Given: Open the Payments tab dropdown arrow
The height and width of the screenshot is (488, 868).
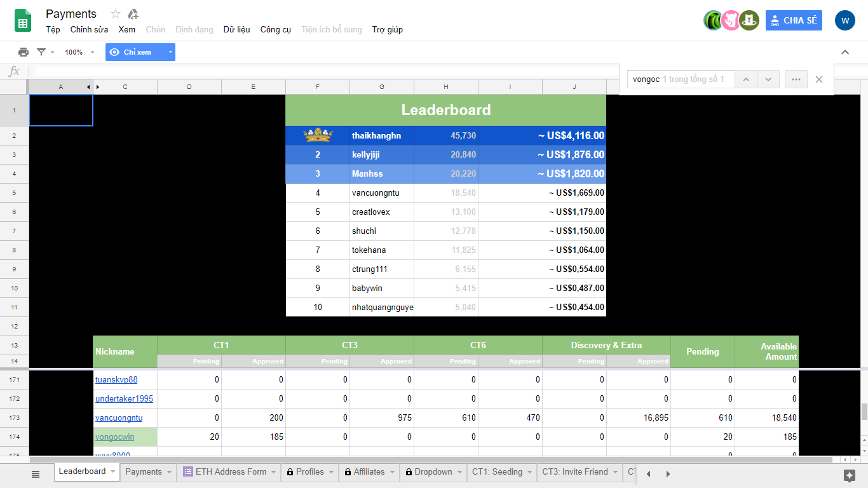Looking at the screenshot, I should (169, 472).
